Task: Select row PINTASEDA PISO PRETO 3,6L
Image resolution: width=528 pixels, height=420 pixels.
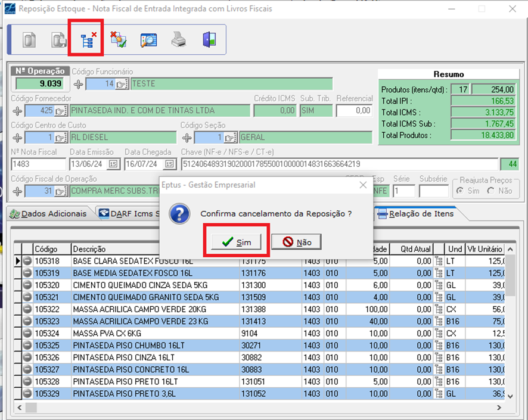Action: tap(259, 393)
